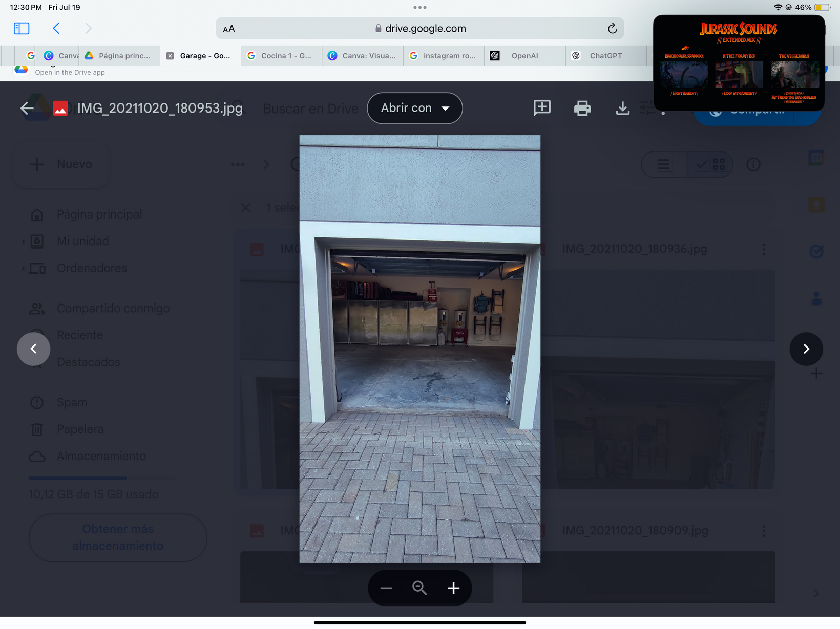The width and height of the screenshot is (840, 629).
Task: Open the OpenAI tab
Action: [x=524, y=56]
